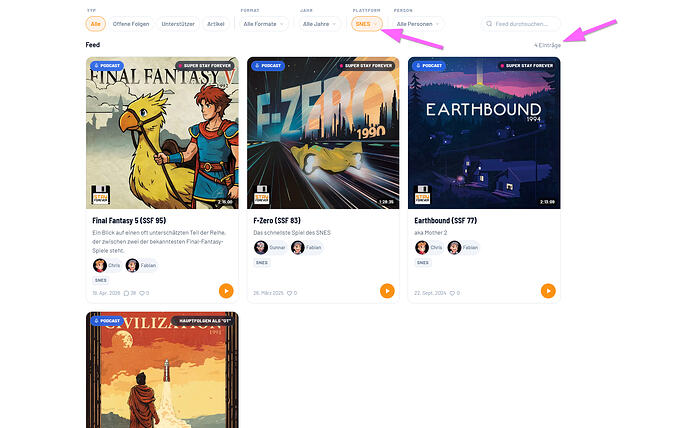Play the Final Fantasy 5 episode
The width and height of the screenshot is (690, 428).
[x=226, y=291]
